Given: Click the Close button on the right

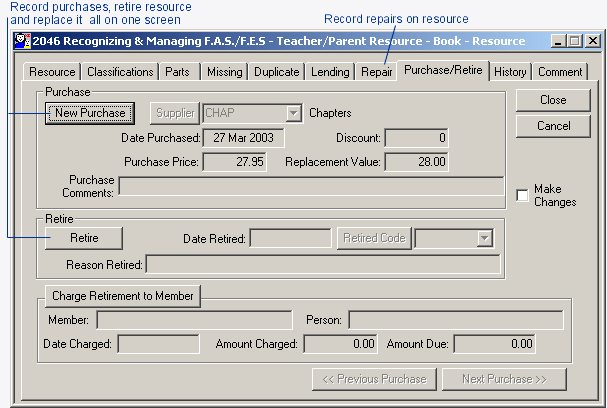Looking at the screenshot, I should (553, 100).
